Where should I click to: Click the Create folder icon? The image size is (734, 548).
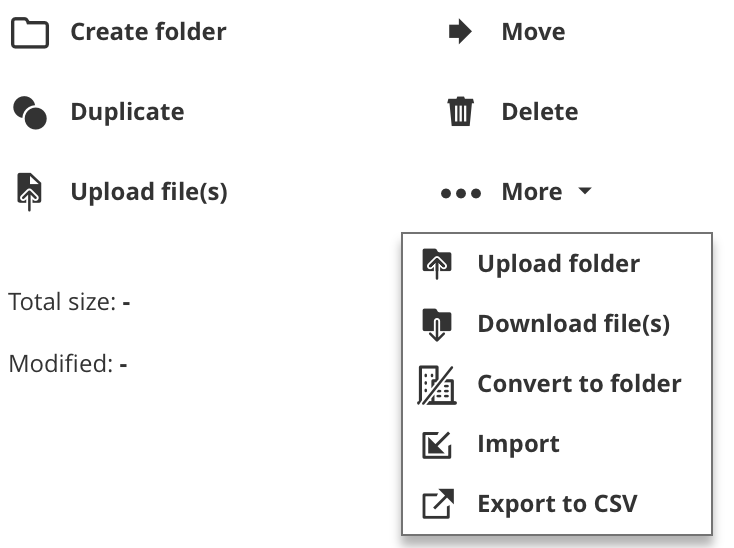(30, 33)
